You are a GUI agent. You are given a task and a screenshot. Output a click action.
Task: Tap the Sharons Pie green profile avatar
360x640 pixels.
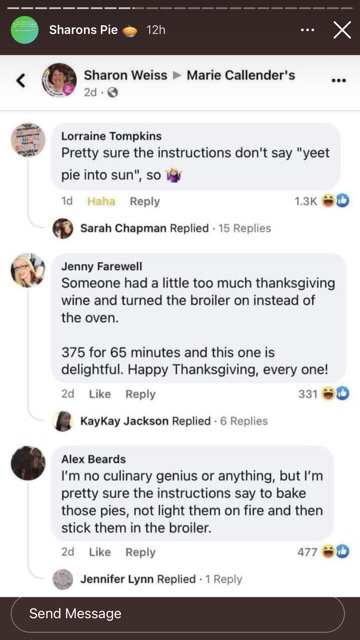(25, 29)
